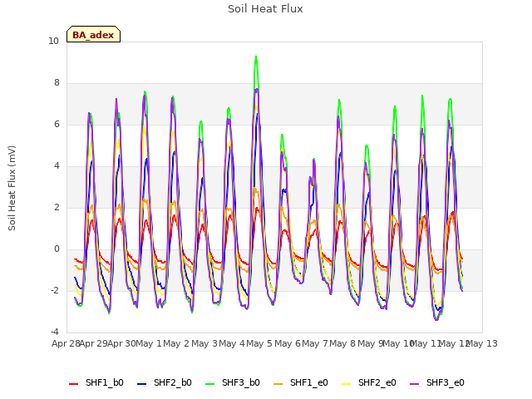Screen dimensions: 532x399
Task: Click the y-axis tick label -4
Action: pos(55,332)
